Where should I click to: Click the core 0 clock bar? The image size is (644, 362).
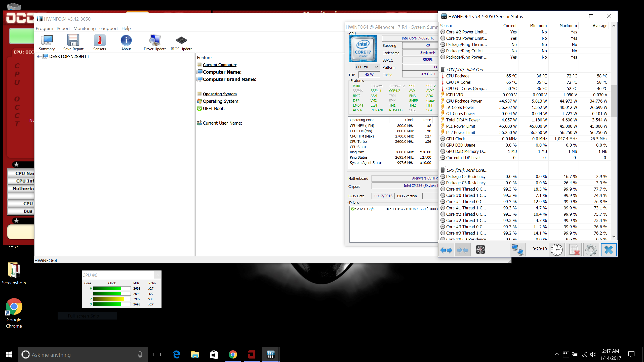[x=112, y=288]
